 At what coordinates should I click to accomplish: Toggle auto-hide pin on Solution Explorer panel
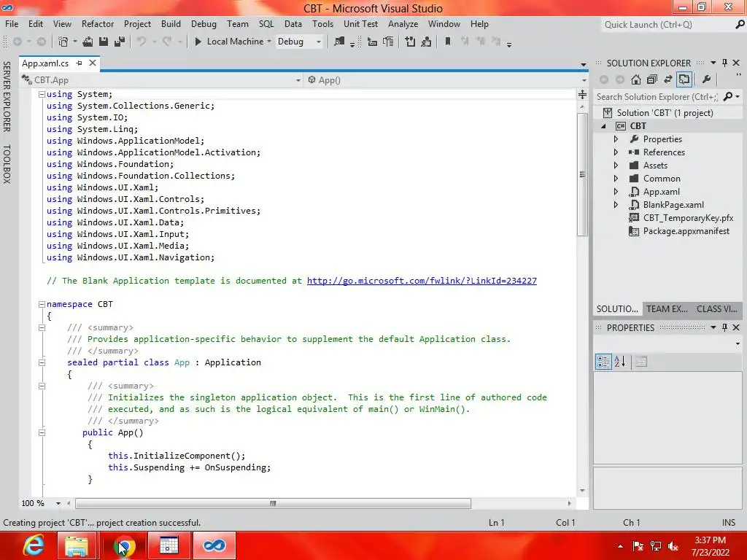pos(724,63)
